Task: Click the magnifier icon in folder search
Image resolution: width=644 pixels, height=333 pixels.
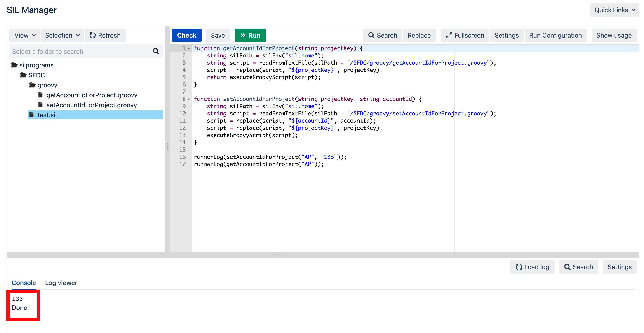Action: point(156,51)
